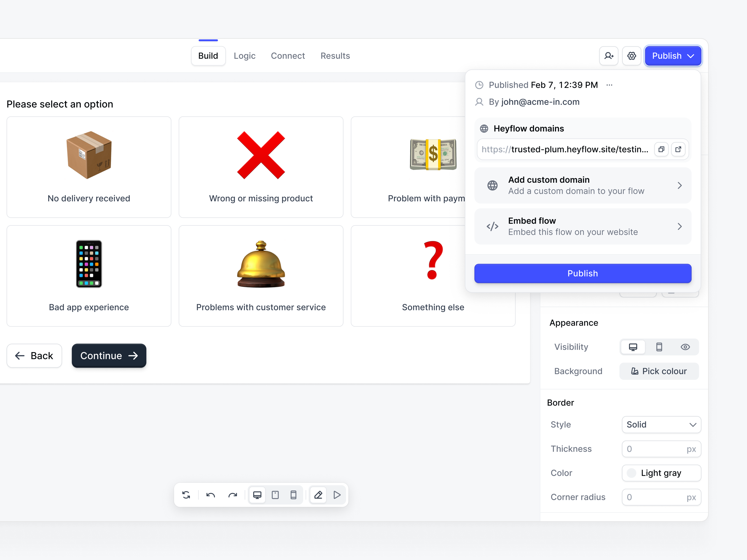Click the redo arrow in bottom toolbar
This screenshot has height=560, width=747.
coord(233,495)
